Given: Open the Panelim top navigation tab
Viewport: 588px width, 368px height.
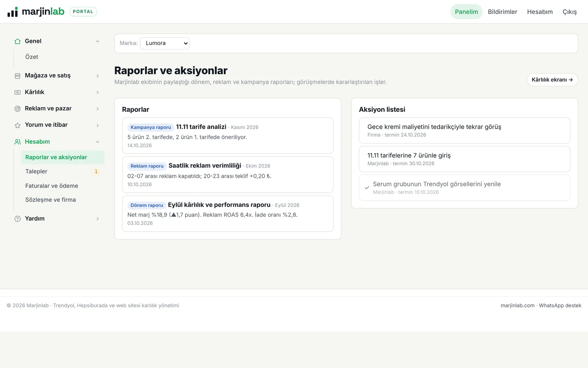Looking at the screenshot, I should [466, 12].
